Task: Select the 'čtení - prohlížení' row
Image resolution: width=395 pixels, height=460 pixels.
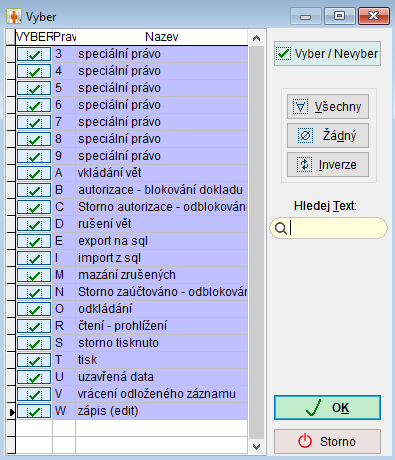Action: tap(132, 326)
